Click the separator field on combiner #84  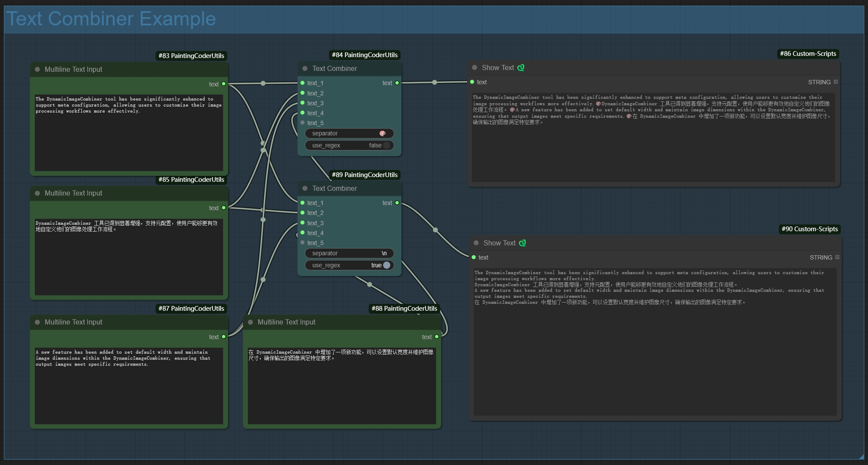tap(349, 133)
